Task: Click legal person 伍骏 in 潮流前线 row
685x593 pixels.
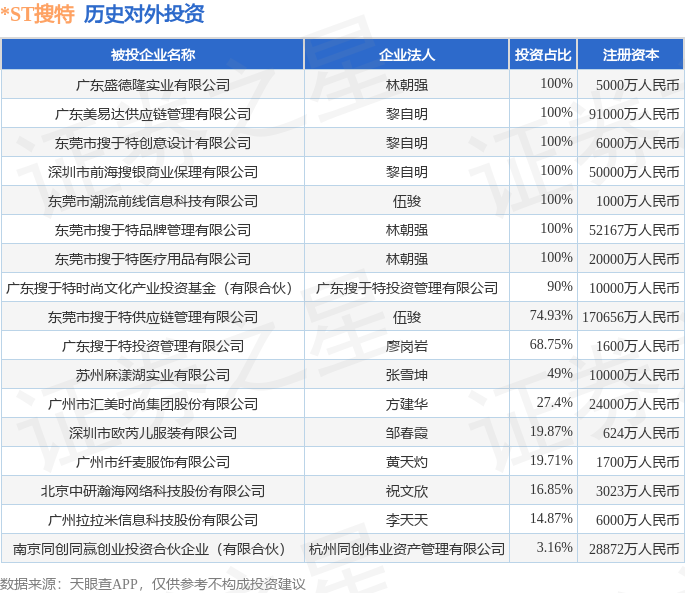Action: click(407, 201)
